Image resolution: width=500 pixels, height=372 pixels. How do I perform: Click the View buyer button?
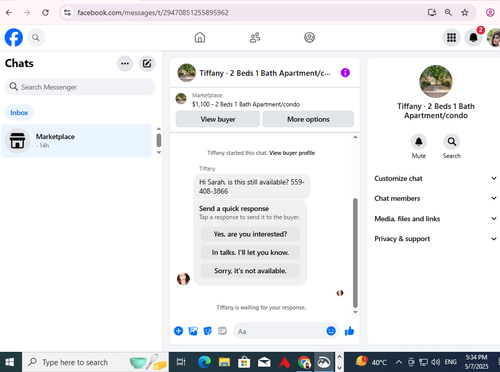pyautogui.click(x=218, y=119)
